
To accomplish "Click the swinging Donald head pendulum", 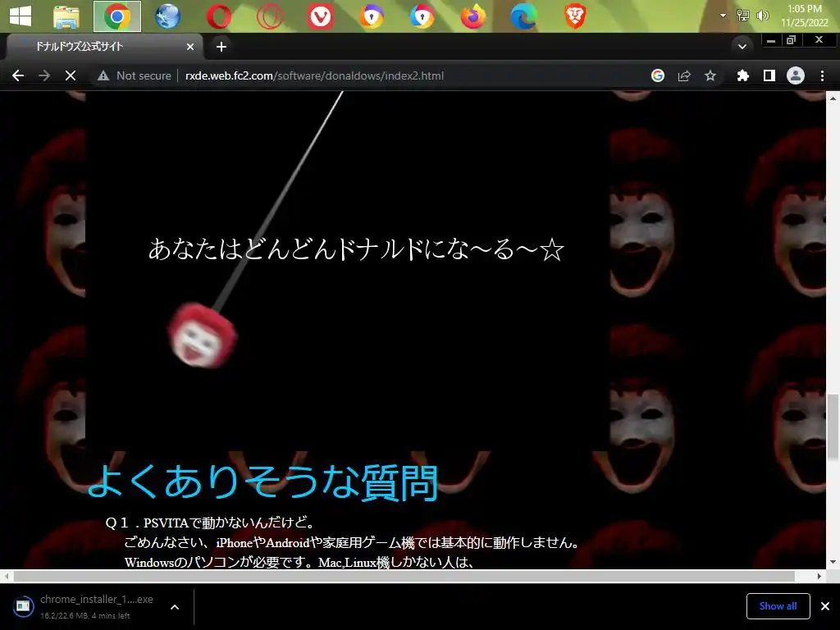I will click(x=202, y=335).
